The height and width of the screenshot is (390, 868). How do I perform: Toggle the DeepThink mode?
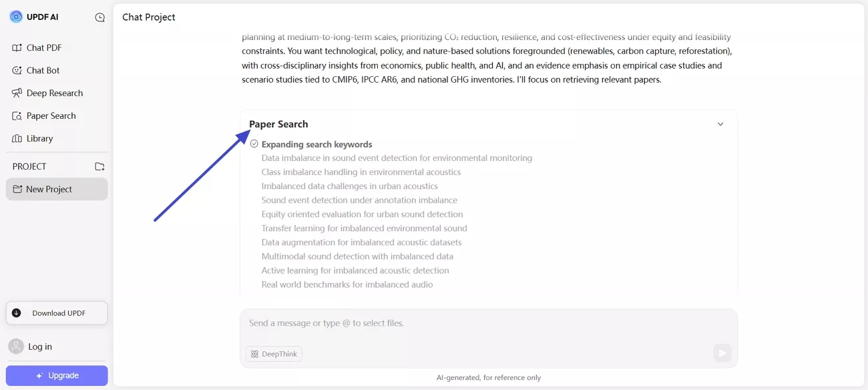click(x=274, y=354)
